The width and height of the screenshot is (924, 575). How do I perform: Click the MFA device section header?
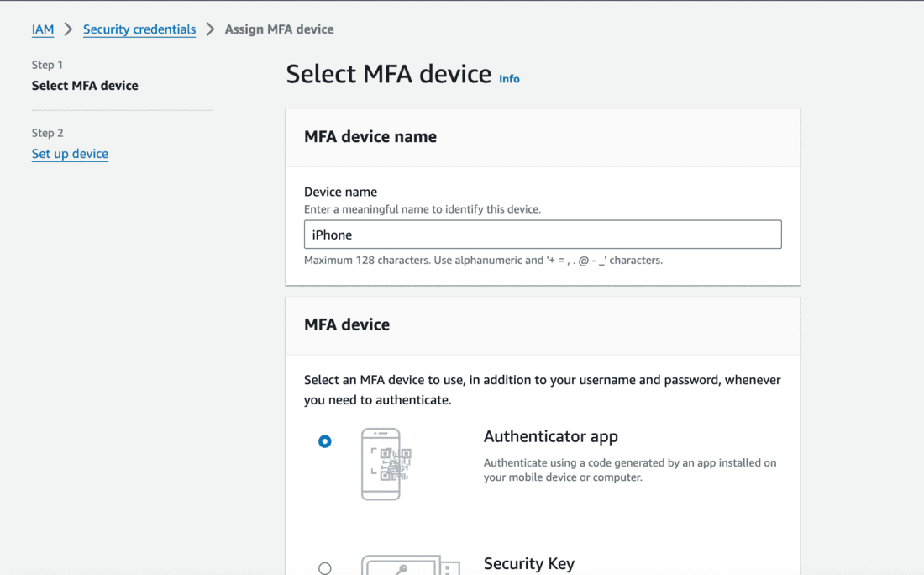pos(347,324)
